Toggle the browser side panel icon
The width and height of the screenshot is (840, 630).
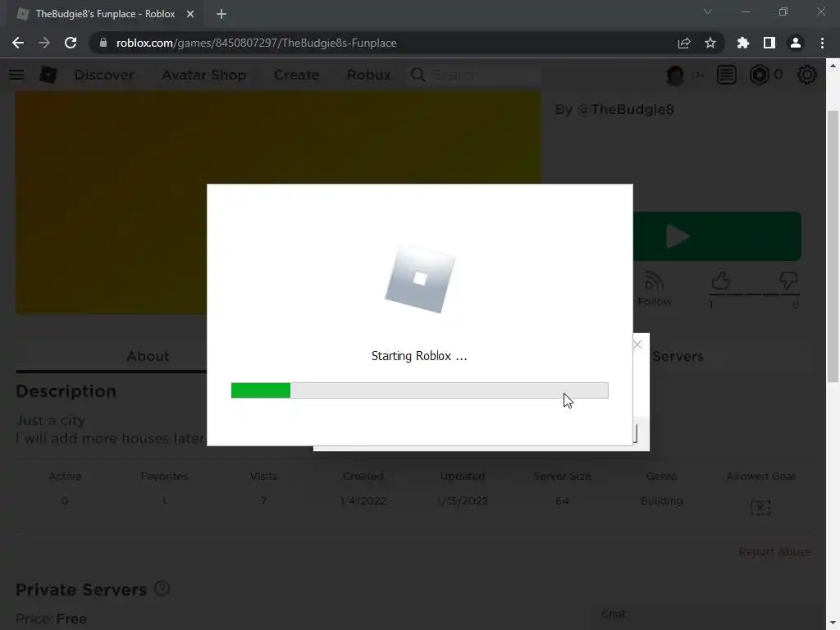[x=769, y=43]
